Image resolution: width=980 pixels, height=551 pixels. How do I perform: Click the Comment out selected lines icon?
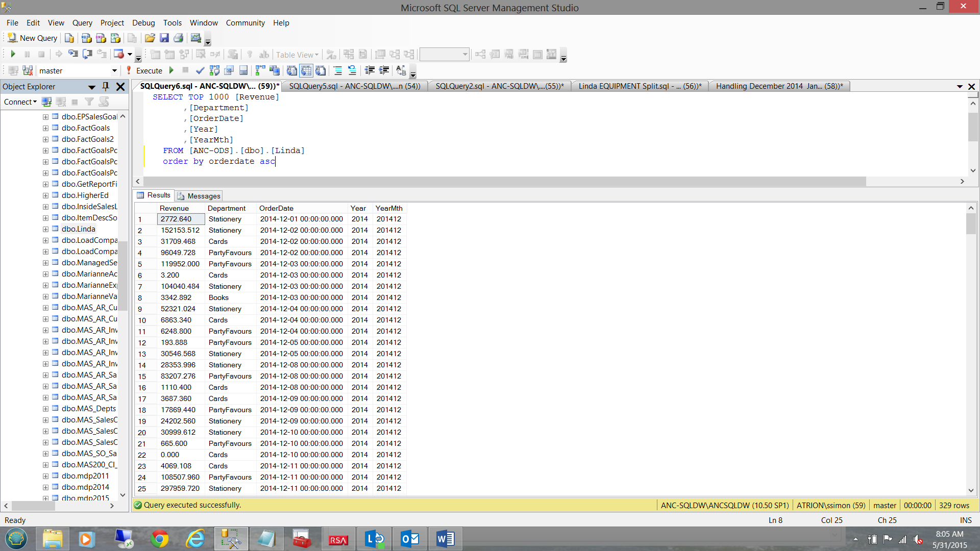(337, 70)
